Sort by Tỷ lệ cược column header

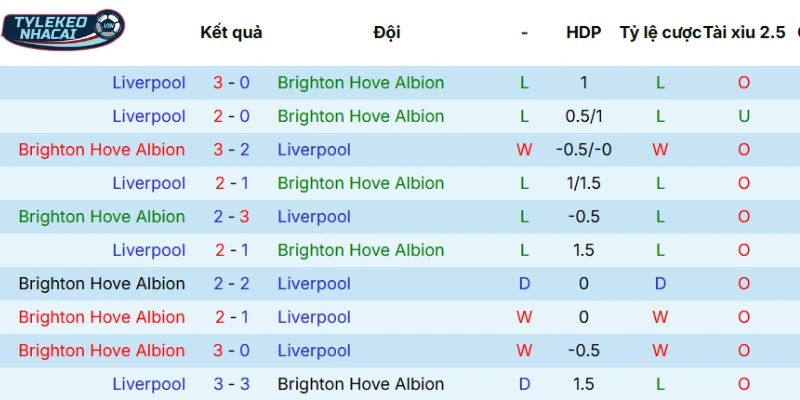(x=660, y=32)
